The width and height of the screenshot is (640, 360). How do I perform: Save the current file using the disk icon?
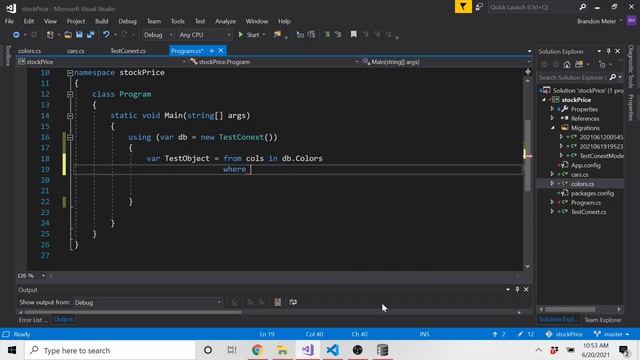79,35
